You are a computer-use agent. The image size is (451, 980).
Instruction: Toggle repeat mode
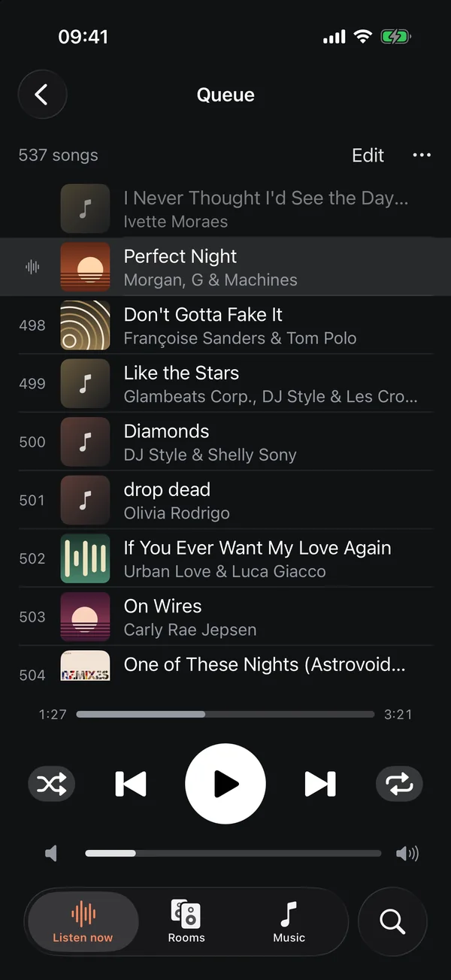(399, 785)
